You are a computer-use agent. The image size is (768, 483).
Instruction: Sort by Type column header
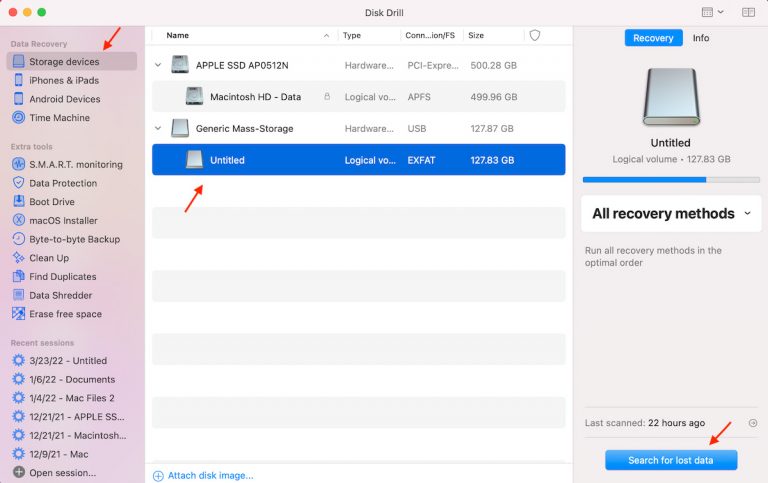tap(352, 35)
